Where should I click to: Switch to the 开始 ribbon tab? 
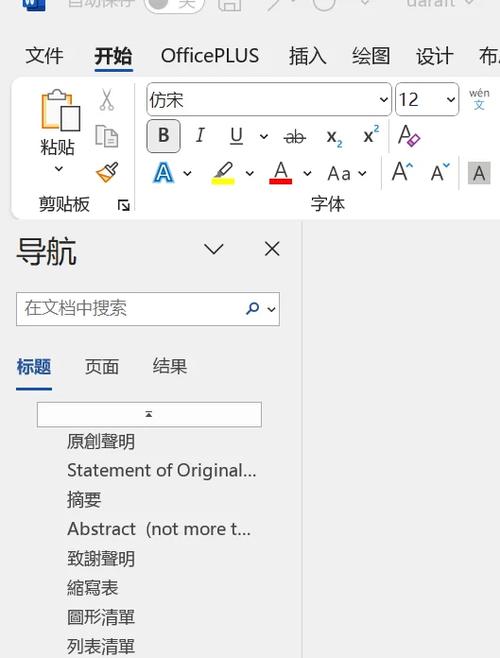click(113, 57)
